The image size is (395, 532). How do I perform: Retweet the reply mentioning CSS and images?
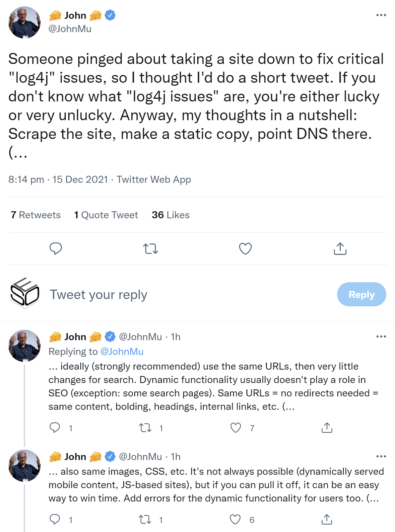click(145, 520)
